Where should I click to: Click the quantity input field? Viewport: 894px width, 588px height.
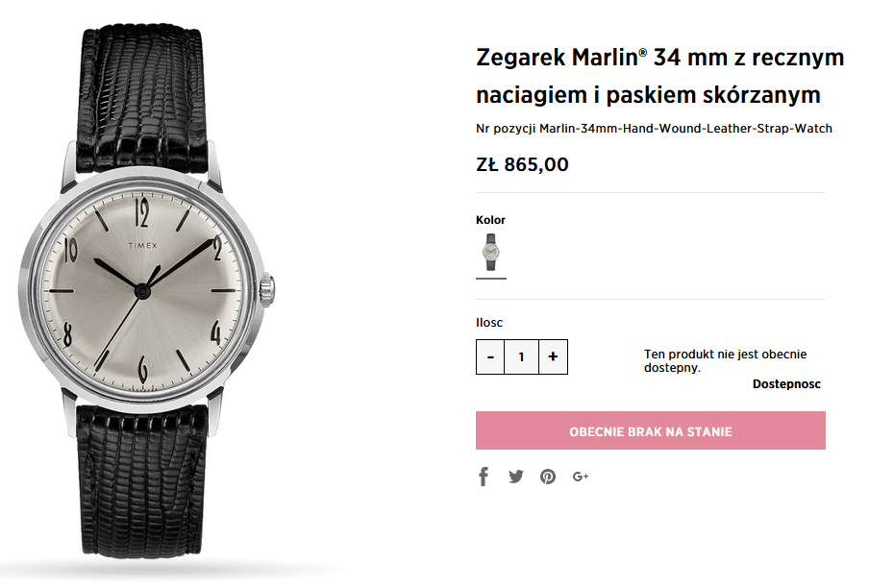click(522, 357)
